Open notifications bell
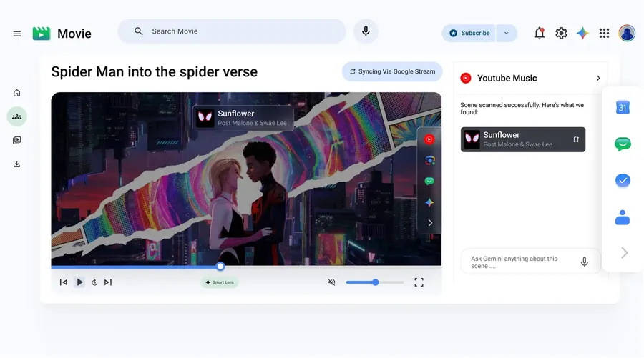644x358 pixels. [540, 33]
